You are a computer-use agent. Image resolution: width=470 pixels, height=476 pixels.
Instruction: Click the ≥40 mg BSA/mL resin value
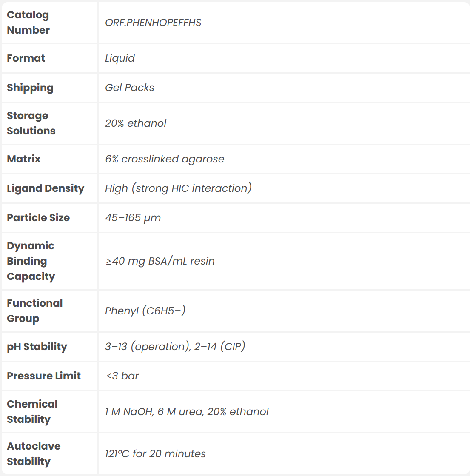pyautogui.click(x=160, y=261)
